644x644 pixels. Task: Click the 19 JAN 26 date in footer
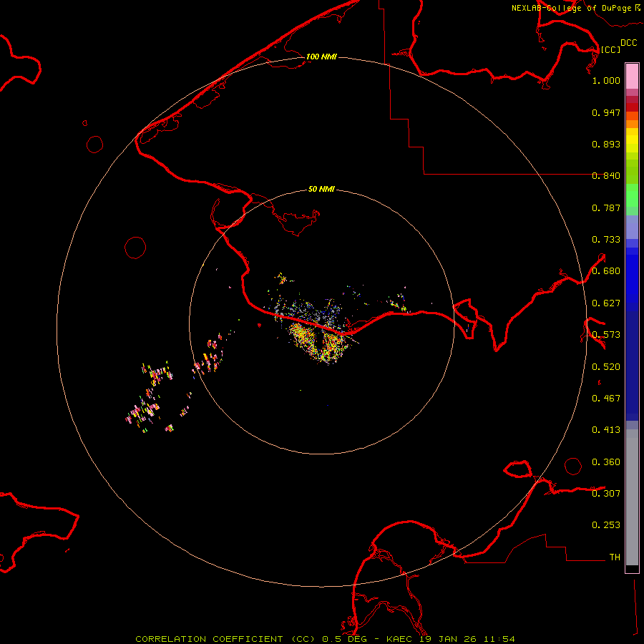(448, 639)
